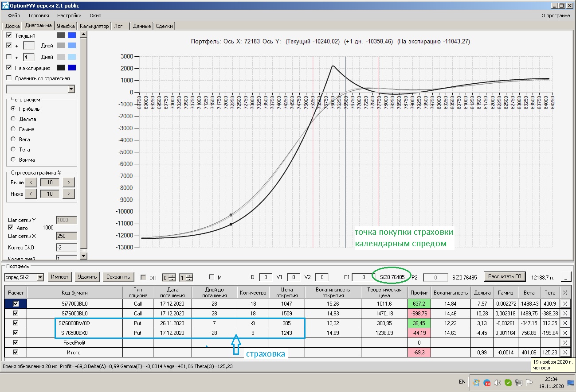Click the Сохранить button
Image resolution: width=576 pixels, height=392 pixels.
(x=118, y=277)
